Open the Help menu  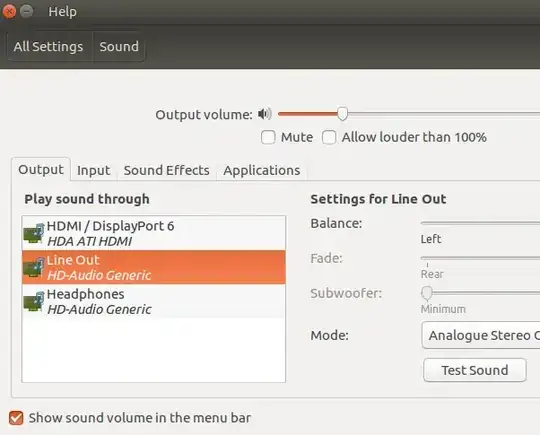62,12
